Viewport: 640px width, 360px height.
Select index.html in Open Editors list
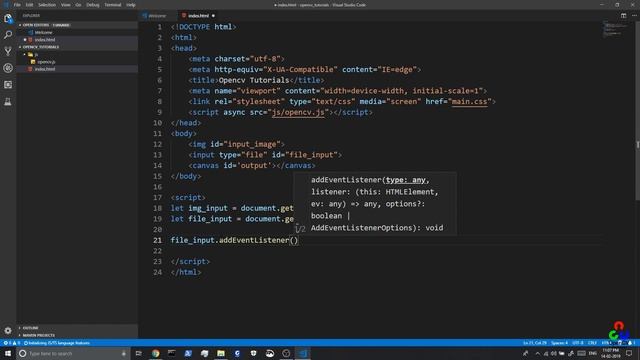pos(78,40)
